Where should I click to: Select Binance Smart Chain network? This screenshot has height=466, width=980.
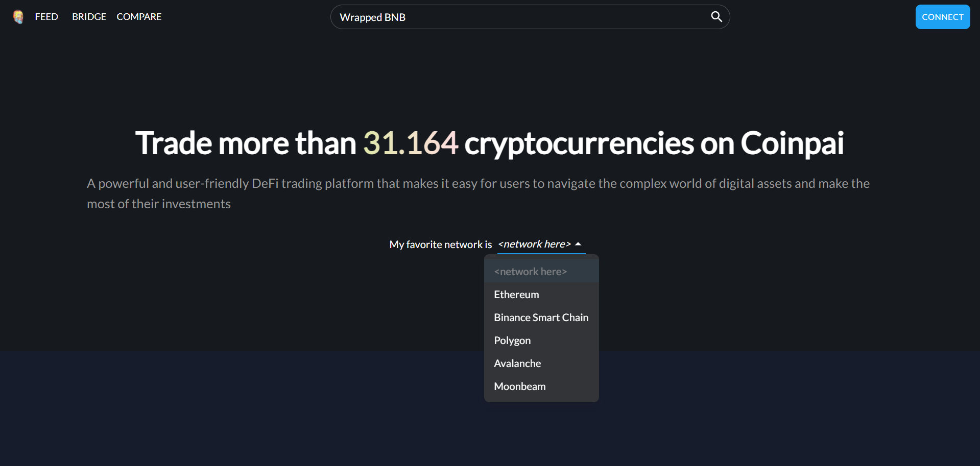(x=541, y=317)
